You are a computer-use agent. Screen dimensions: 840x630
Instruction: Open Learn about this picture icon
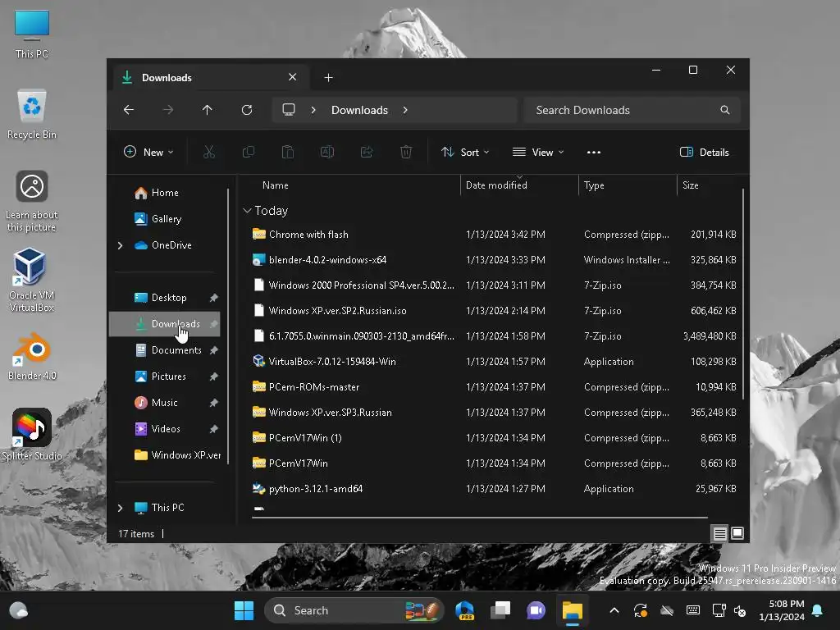coord(32,201)
